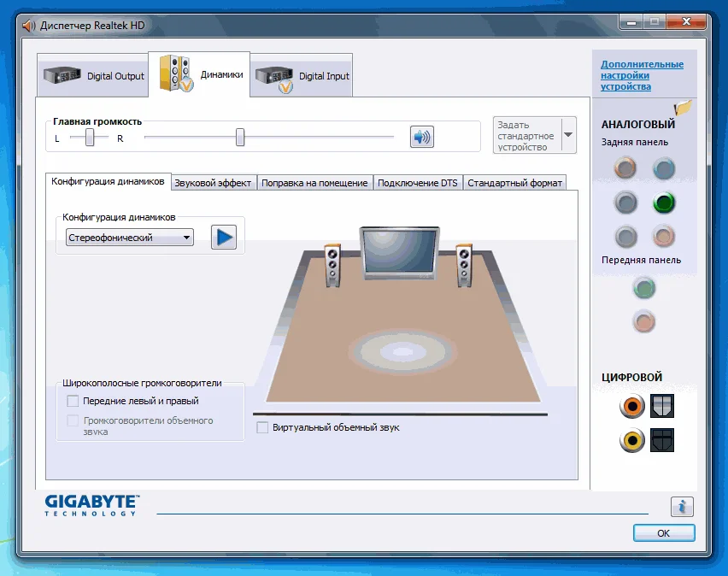Click the dark gray rear jack beside the green one
Screen dimensions: 728x576
click(x=625, y=203)
